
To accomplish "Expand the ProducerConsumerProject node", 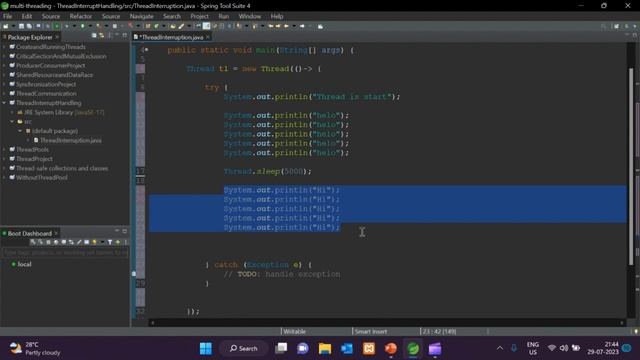I will coord(4,66).
